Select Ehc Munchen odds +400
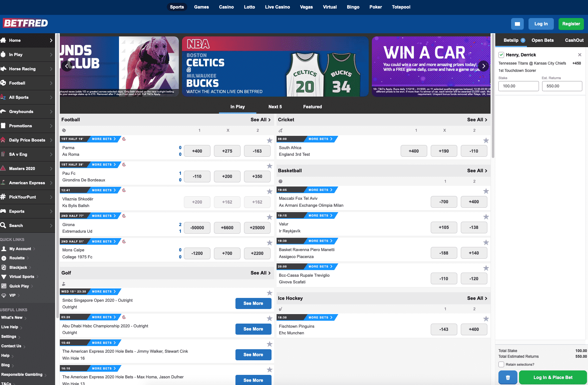The image size is (588, 385). tap(474, 329)
